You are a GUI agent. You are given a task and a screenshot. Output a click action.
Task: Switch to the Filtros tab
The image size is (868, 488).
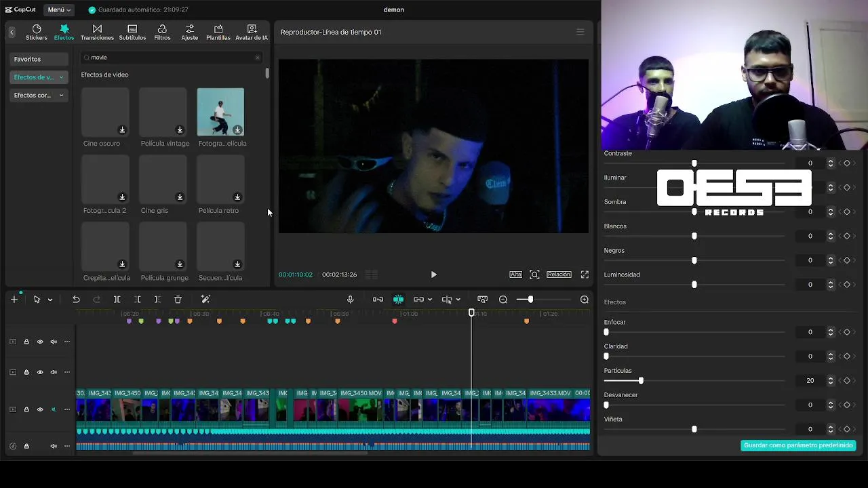(x=162, y=33)
